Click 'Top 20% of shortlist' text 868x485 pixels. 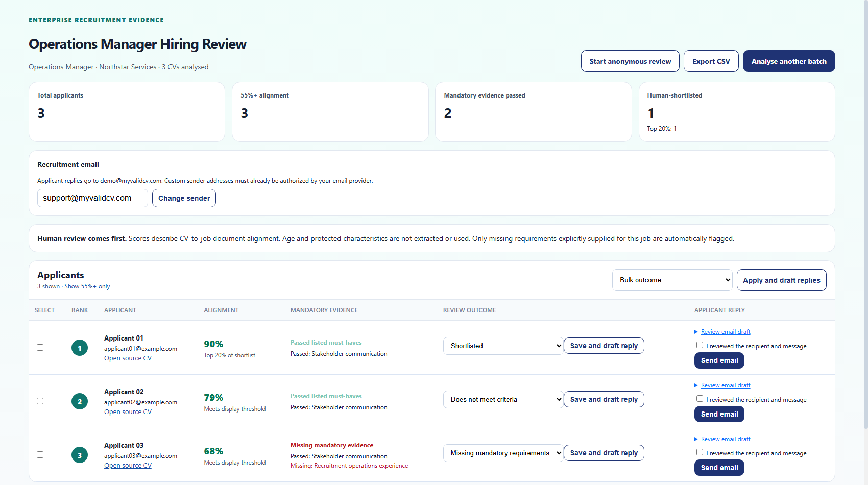[229, 355]
